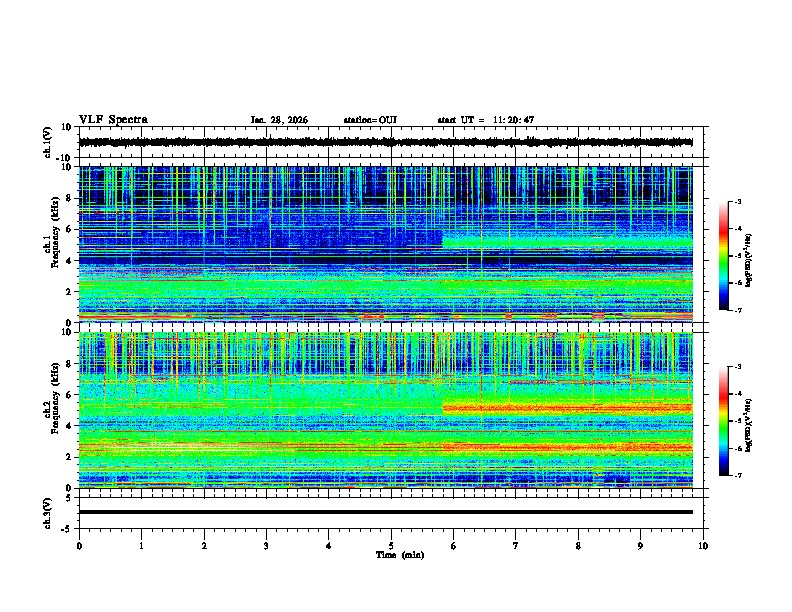Click the -5 tick on ch.3(V) axis

tap(67, 529)
